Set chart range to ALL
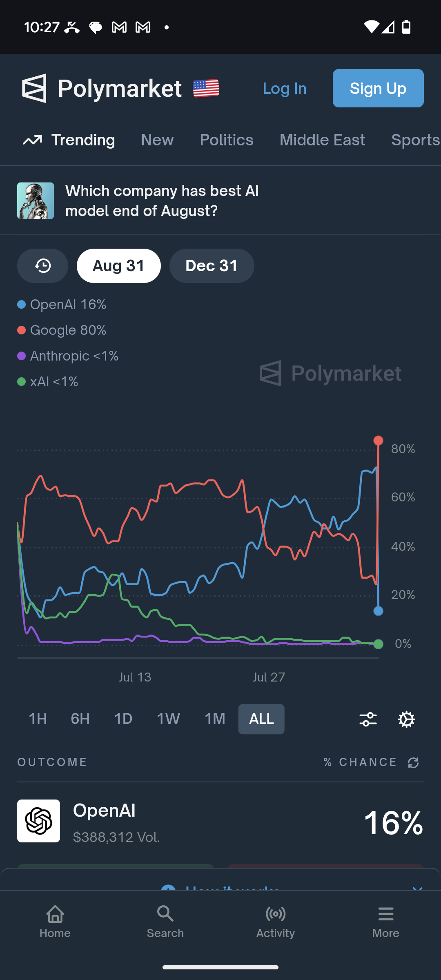This screenshot has width=441, height=980. tap(261, 719)
